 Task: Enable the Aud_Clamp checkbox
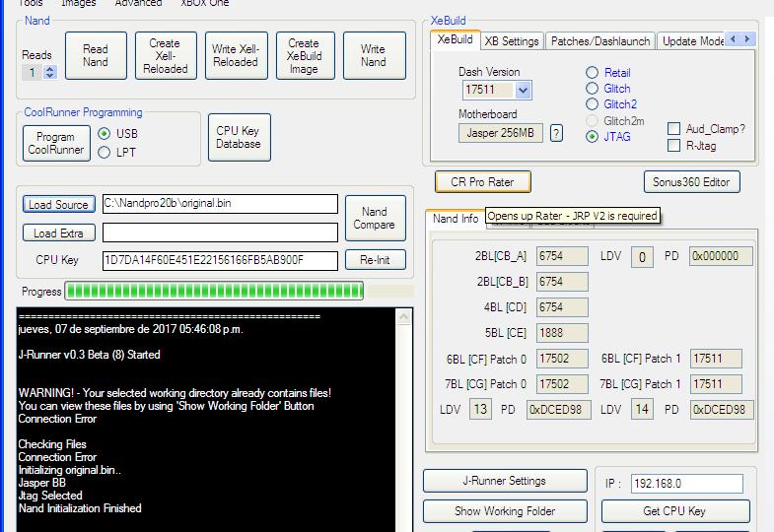(x=674, y=129)
